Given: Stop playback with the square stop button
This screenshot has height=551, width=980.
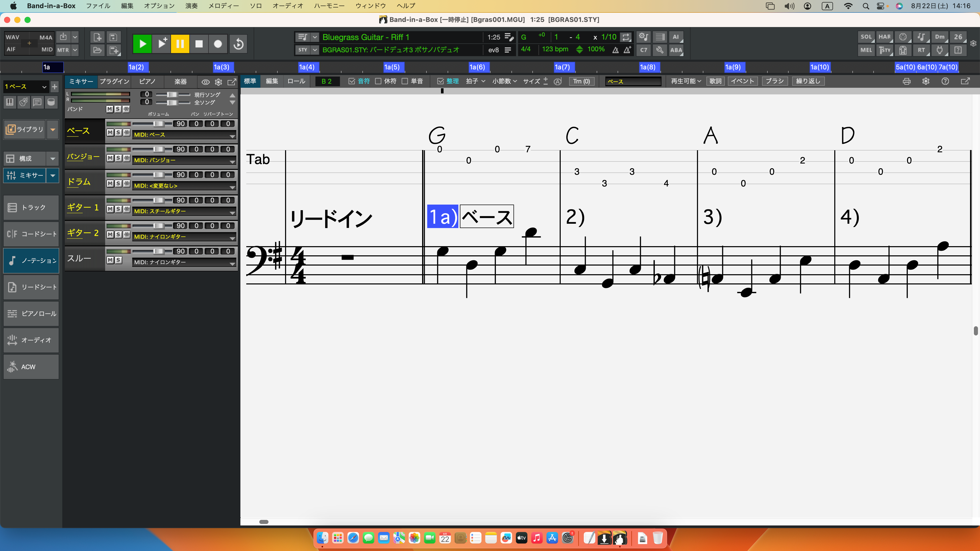Looking at the screenshot, I should [199, 44].
